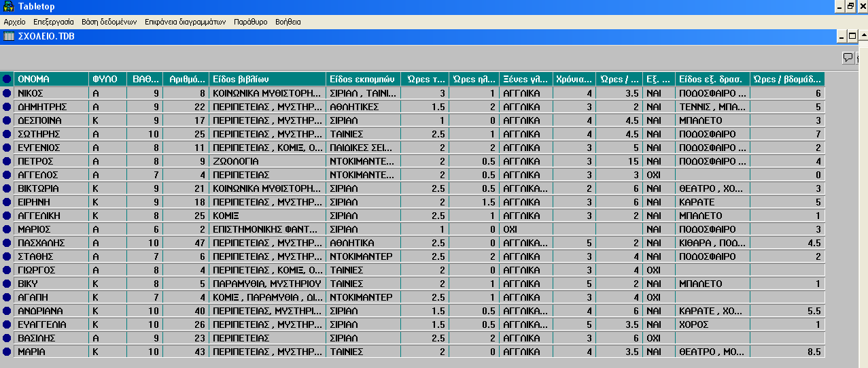Toggle the blue marker for ΝΙΚΟΣ row
868x368 pixels.
point(7,93)
